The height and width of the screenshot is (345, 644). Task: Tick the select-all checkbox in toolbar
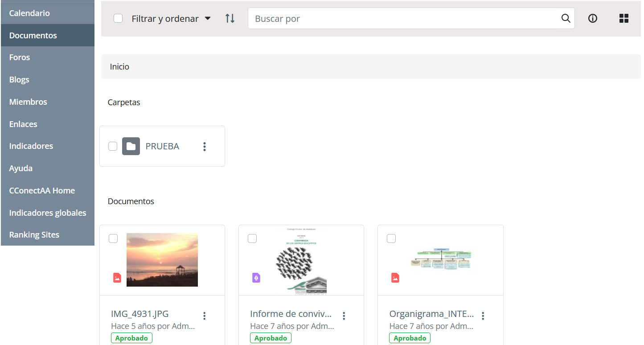click(x=118, y=19)
